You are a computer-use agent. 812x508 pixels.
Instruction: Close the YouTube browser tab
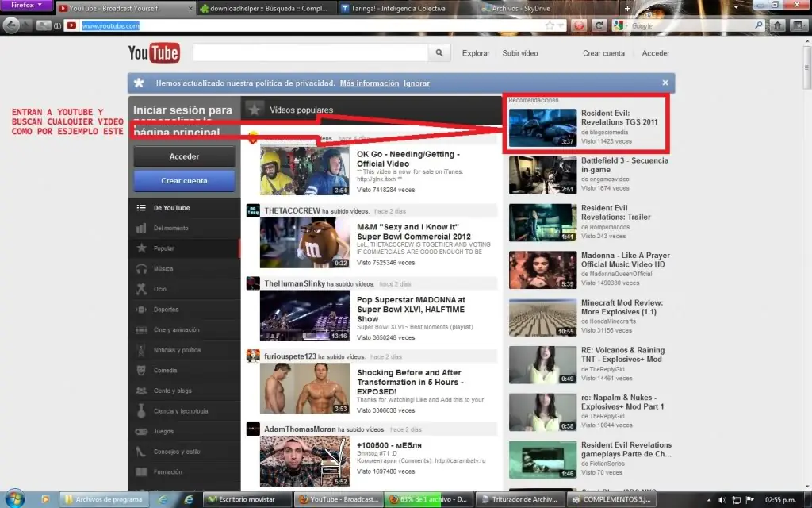pos(190,8)
